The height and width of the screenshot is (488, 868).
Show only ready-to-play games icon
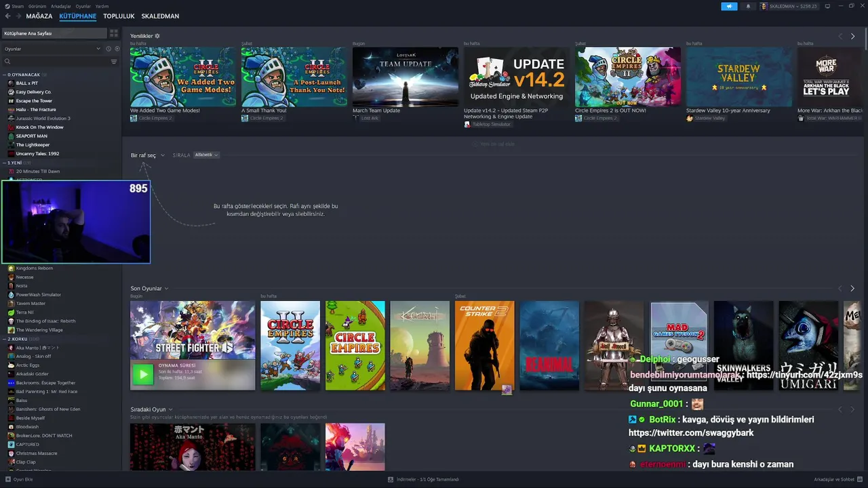pos(117,49)
